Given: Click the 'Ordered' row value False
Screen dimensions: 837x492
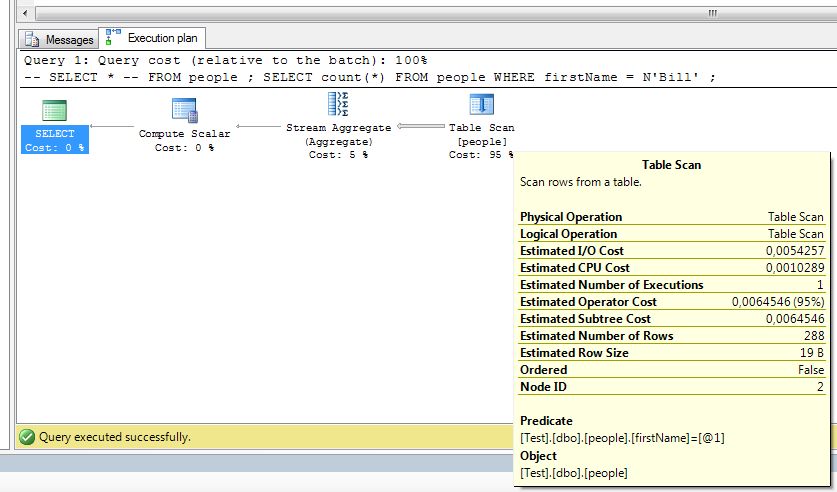Looking at the screenshot, I should (x=811, y=370).
